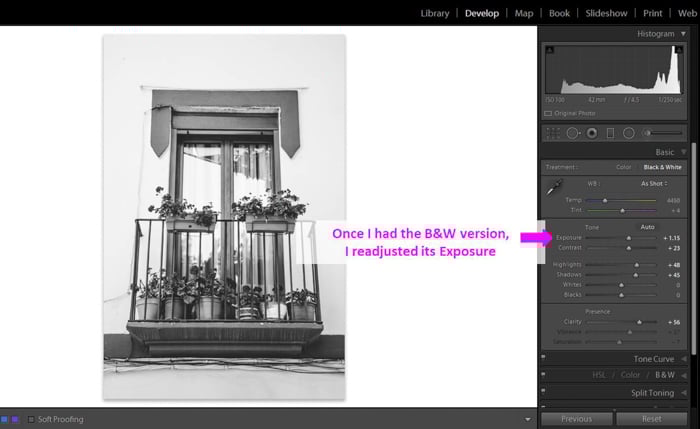The height and width of the screenshot is (429, 700).
Task: Click the Temp slider handle
Action: point(605,200)
